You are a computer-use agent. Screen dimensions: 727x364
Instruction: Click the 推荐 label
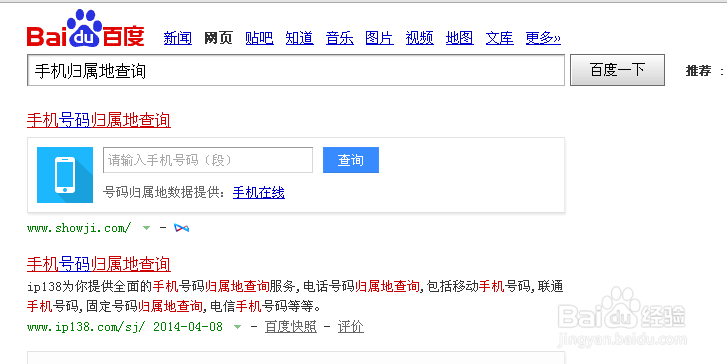click(698, 70)
